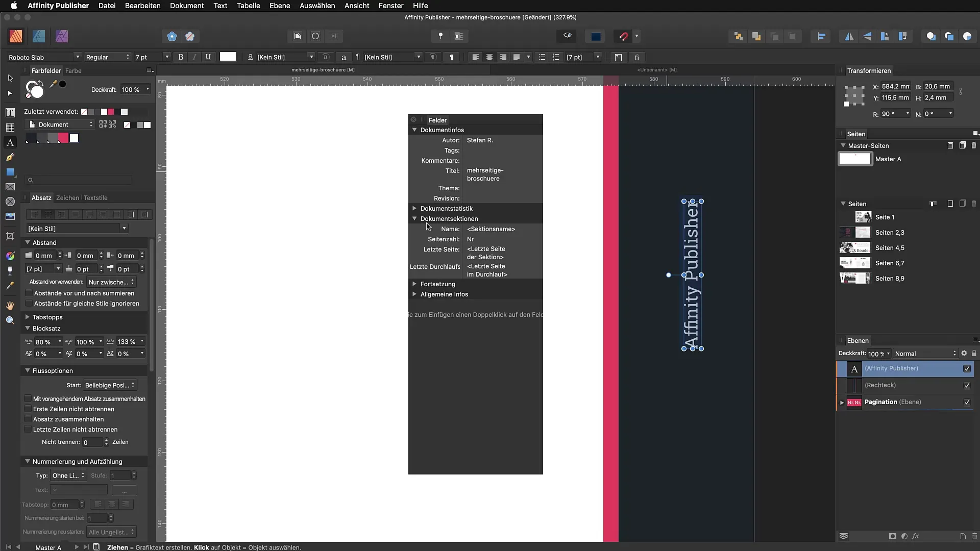Select the Frame Text tool
The image size is (980, 551).
10,112
